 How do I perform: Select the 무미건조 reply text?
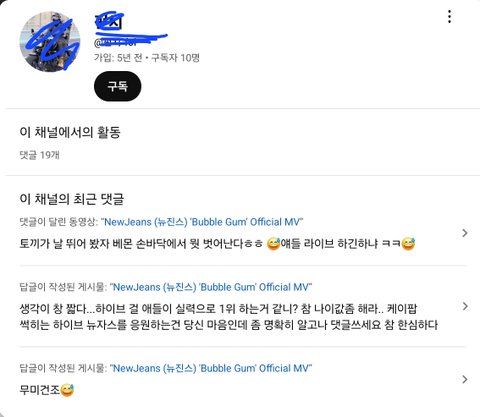pyautogui.click(x=40, y=390)
